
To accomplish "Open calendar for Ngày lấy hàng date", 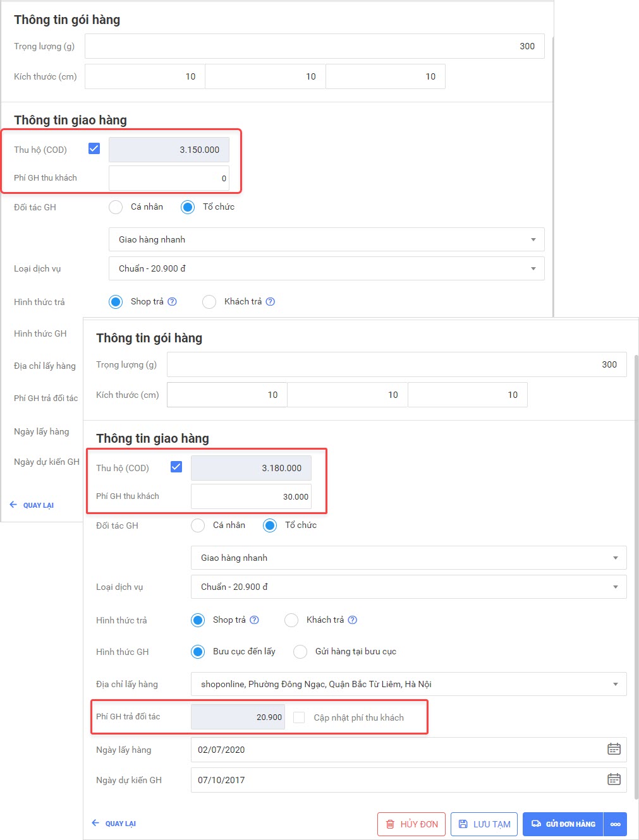I will pyautogui.click(x=614, y=749).
